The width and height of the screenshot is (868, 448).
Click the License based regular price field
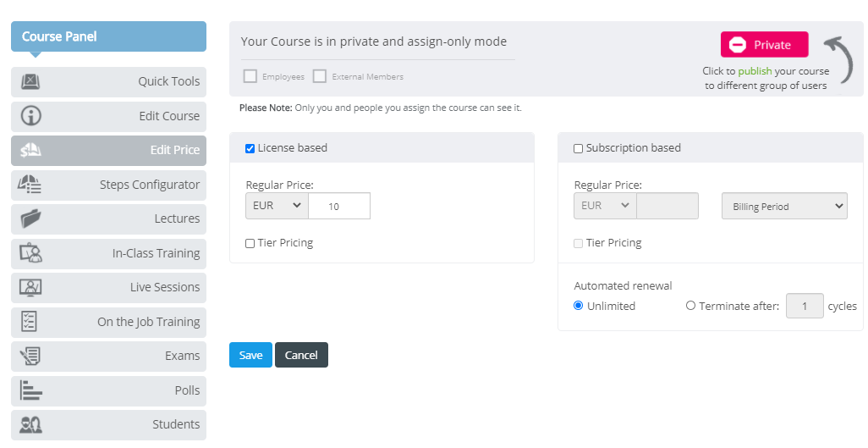(x=339, y=206)
